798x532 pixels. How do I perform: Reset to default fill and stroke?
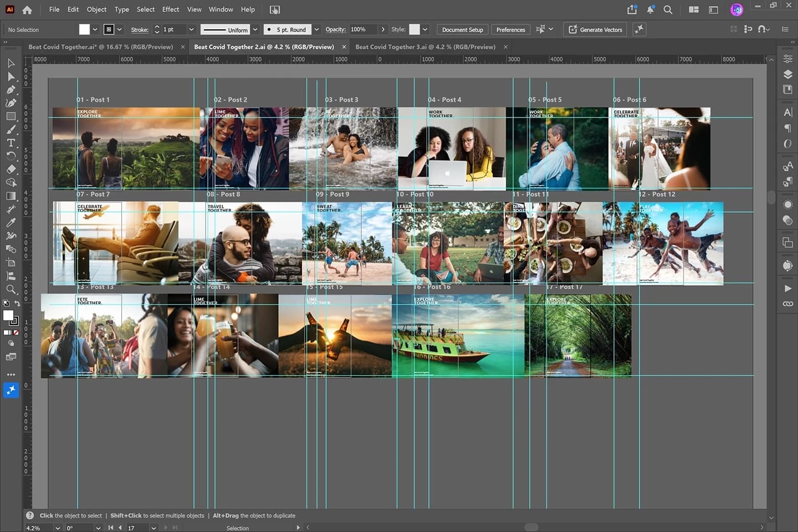[x=6, y=303]
